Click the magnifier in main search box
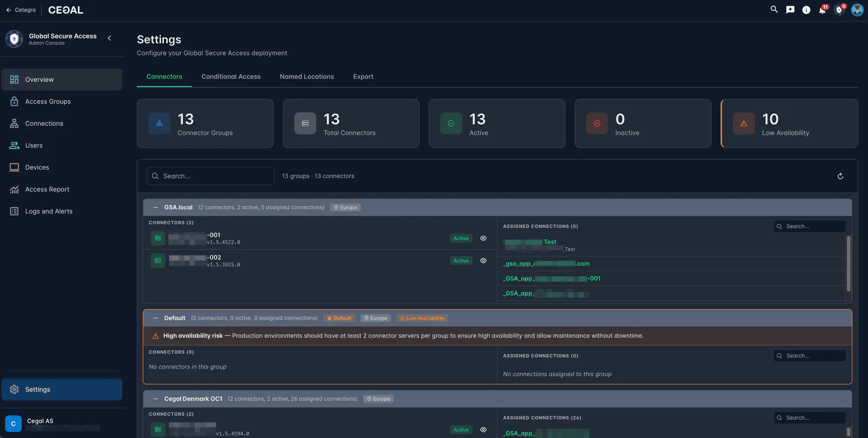Screen dimensions: 868x438 155,176
